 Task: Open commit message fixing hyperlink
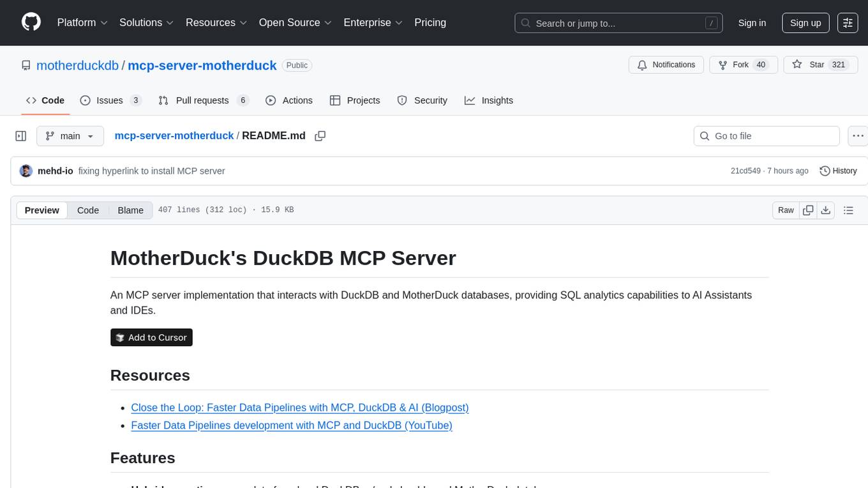[x=152, y=171]
